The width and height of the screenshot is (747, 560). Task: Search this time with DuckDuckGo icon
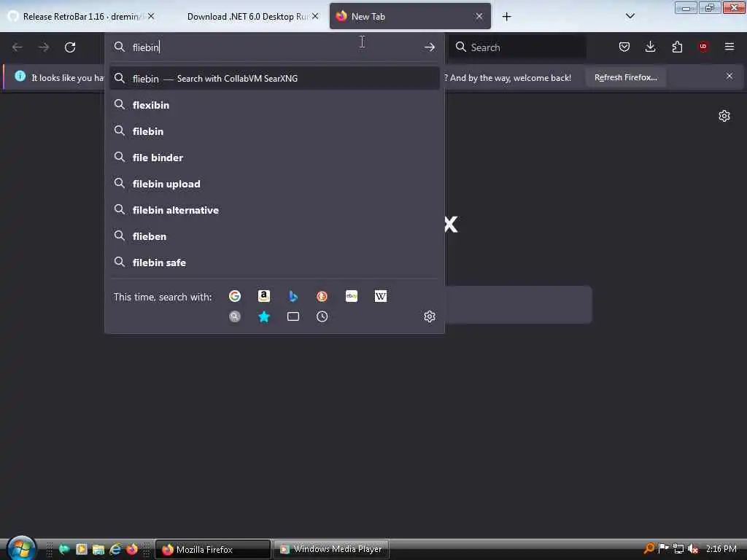pos(322,296)
